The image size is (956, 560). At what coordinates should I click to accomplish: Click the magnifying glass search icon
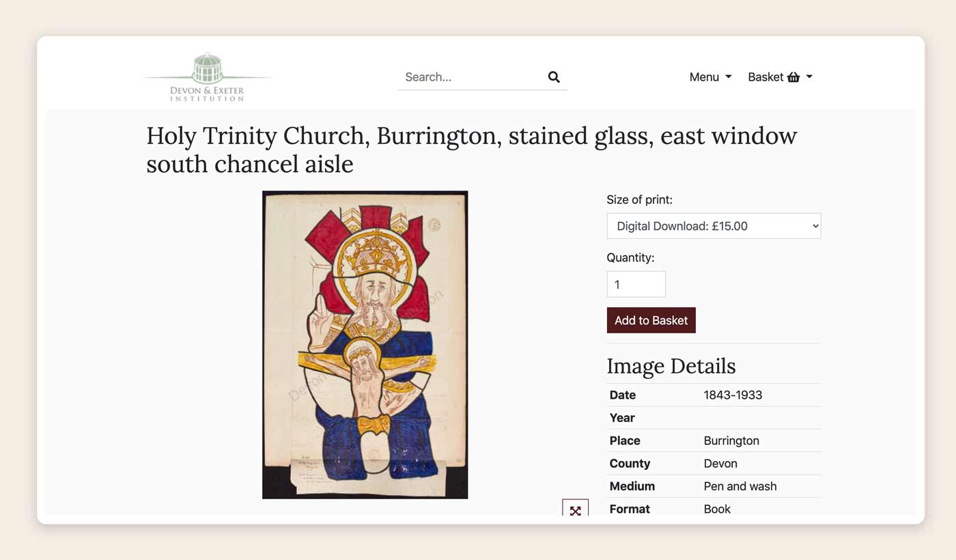point(554,77)
